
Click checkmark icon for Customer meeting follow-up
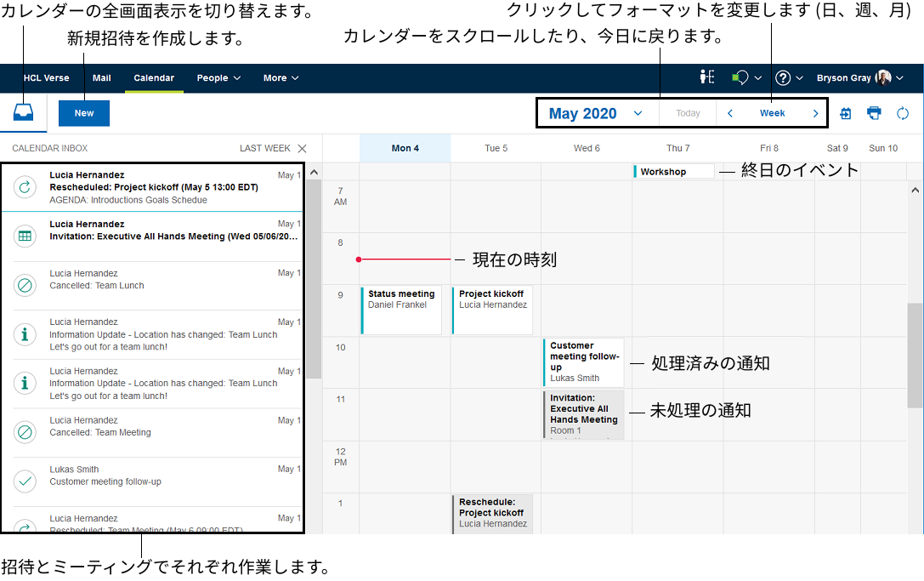click(25, 481)
